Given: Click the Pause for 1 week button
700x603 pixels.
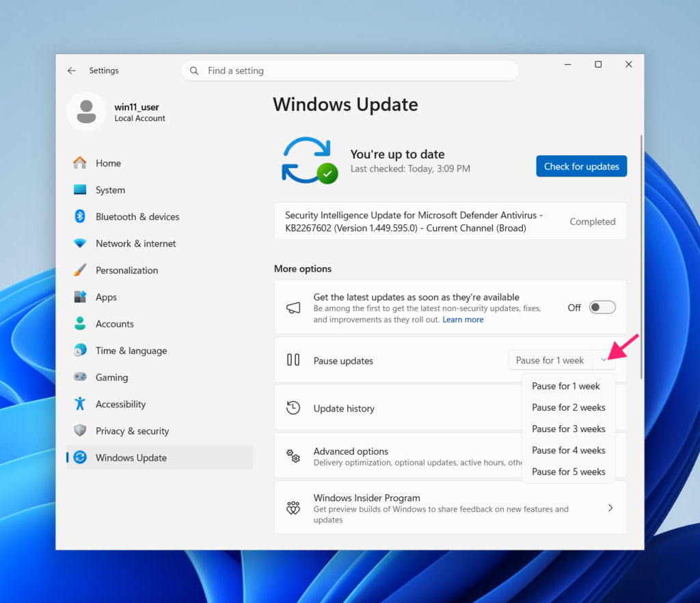Looking at the screenshot, I should (550, 360).
